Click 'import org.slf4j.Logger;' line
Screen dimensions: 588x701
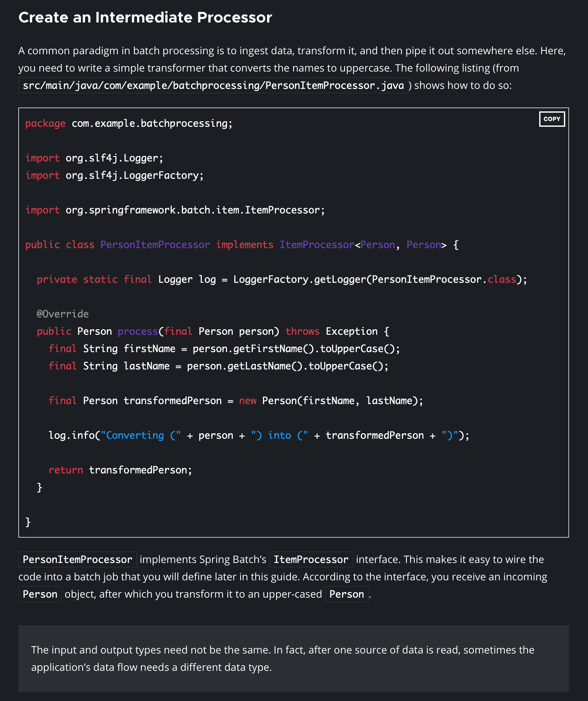(x=94, y=158)
